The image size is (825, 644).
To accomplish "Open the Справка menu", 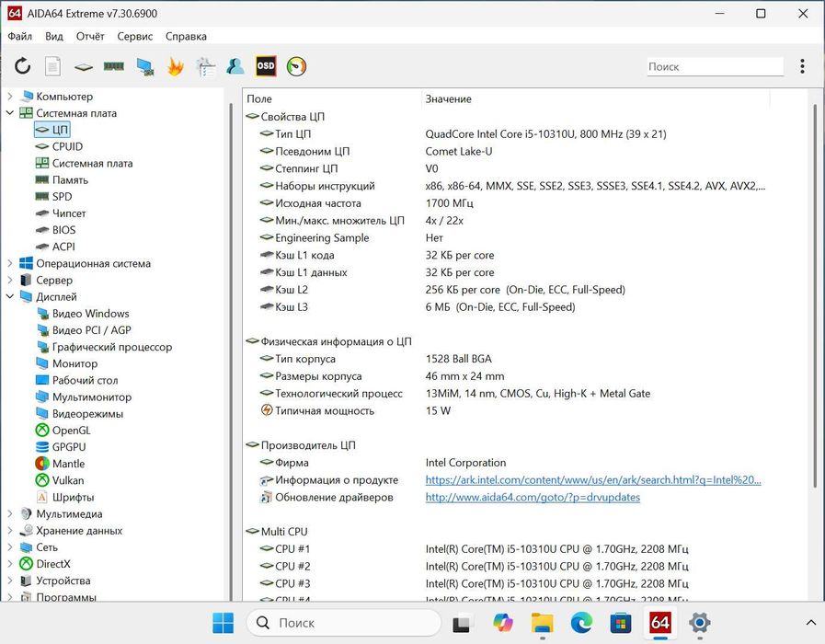I will point(186,36).
